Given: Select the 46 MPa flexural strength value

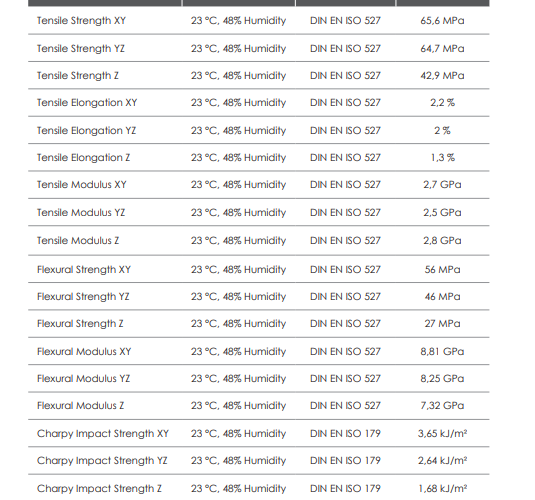Looking at the screenshot, I should (x=442, y=297).
